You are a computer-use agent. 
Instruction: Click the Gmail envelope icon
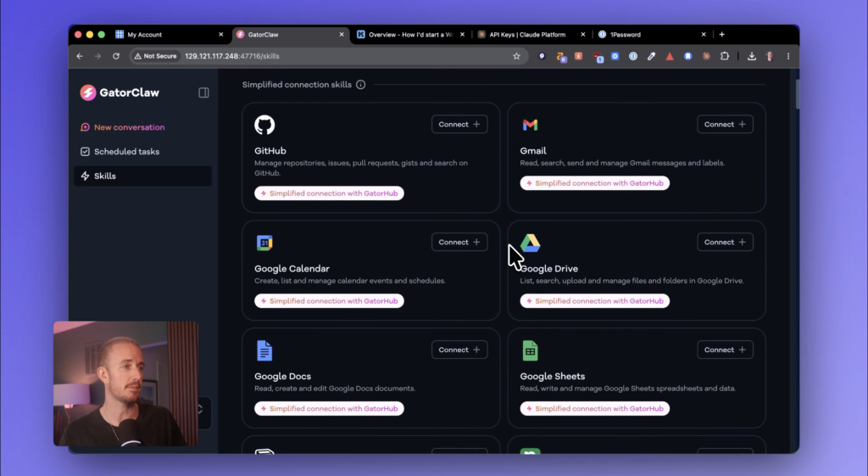(x=530, y=125)
